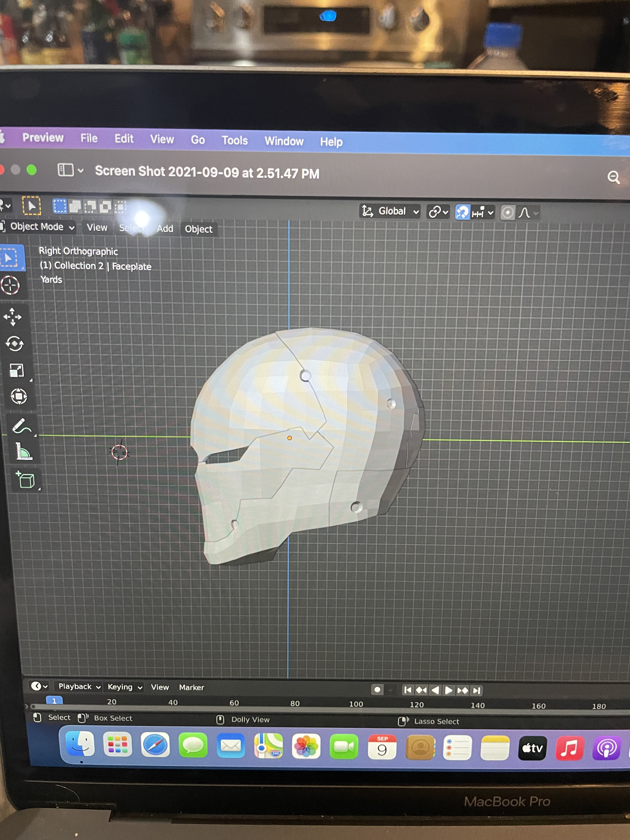Jump to the last frame
Screen dimensions: 630x840
[x=476, y=691]
